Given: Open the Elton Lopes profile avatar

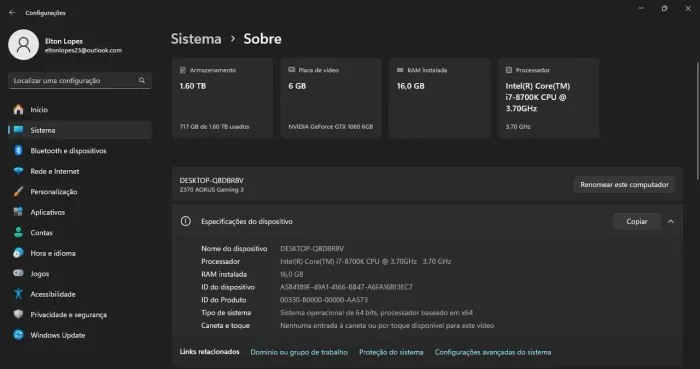Looking at the screenshot, I should click(24, 45).
